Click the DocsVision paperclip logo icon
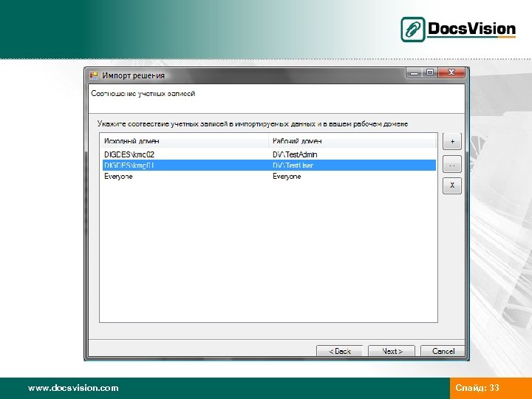Screen dimensions: 532x399 click(x=412, y=30)
